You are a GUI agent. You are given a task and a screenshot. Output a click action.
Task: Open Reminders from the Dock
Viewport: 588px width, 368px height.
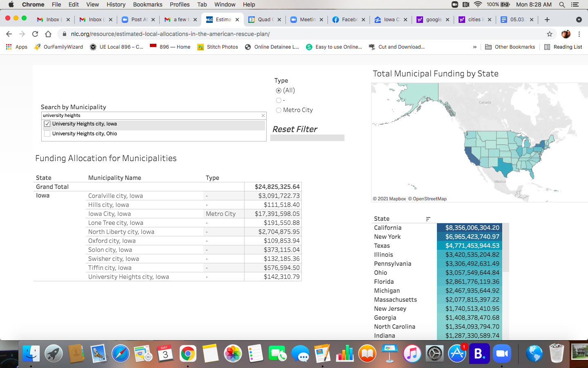click(x=255, y=354)
